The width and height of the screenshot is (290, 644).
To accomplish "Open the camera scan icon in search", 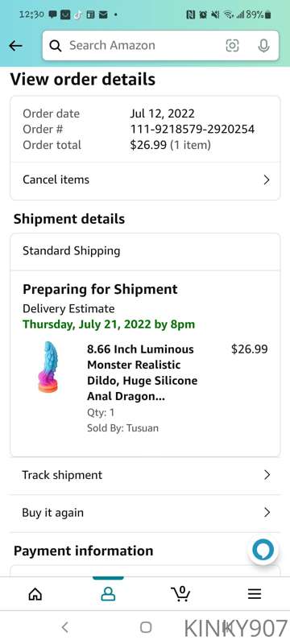I will (232, 46).
